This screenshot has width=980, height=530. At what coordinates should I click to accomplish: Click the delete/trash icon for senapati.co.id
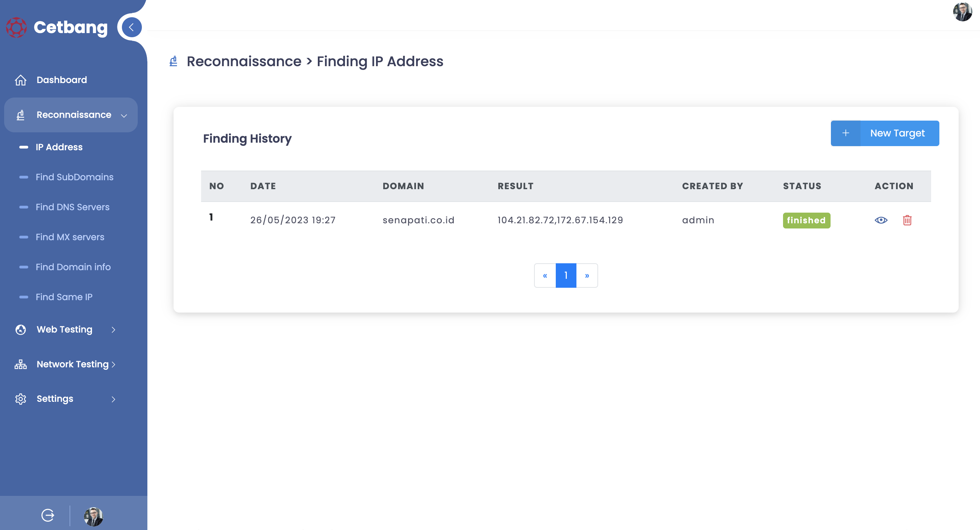[x=908, y=220]
